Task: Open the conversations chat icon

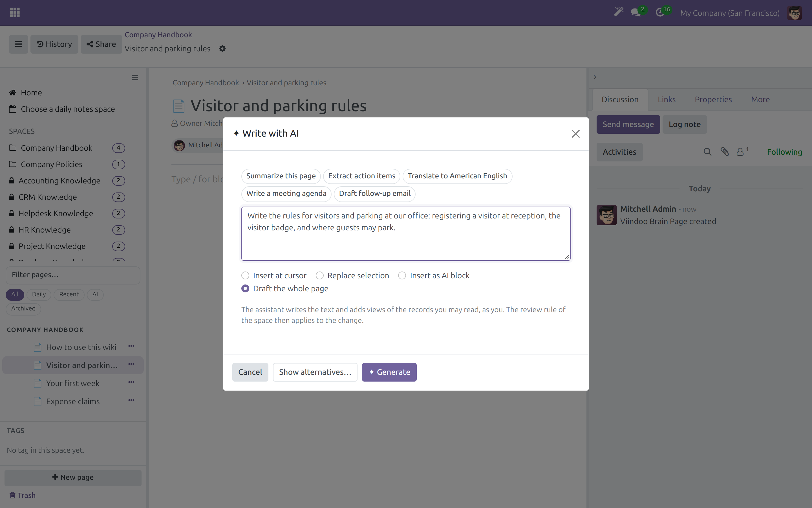Action: pos(635,13)
